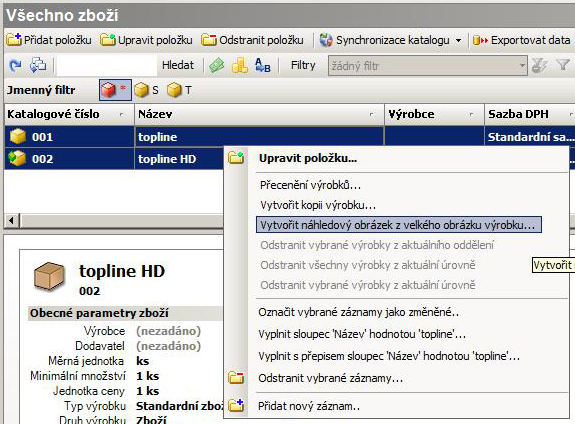Click the refresh-all documents icon
Image resolution: width=575 pixels, height=424 pixels.
(38, 66)
